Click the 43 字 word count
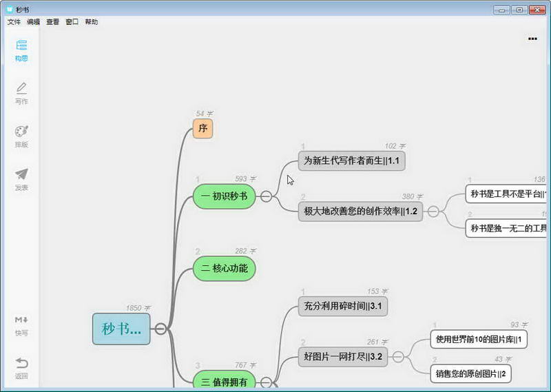 coord(503,360)
